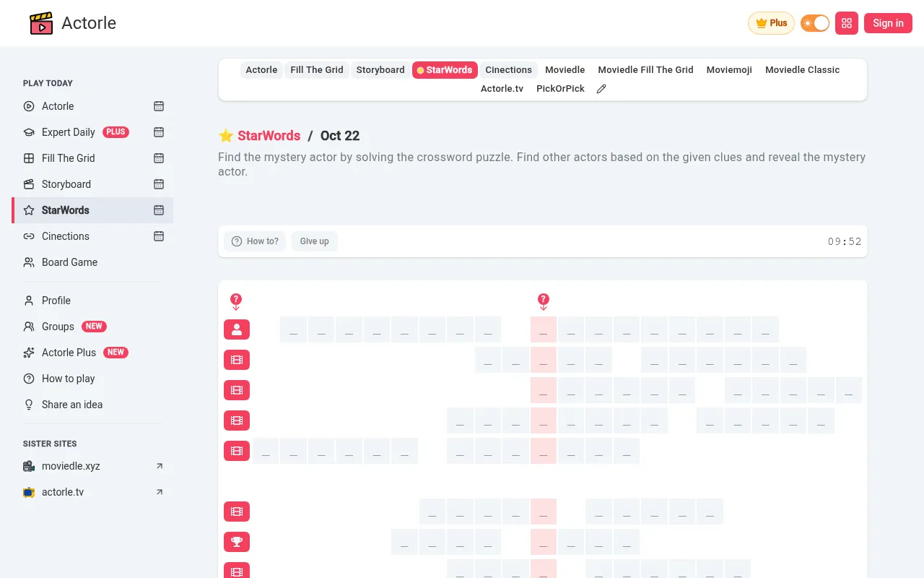Screen dimensions: 924x578
Task: Open Groups in the sidebar
Action: [x=92, y=327]
